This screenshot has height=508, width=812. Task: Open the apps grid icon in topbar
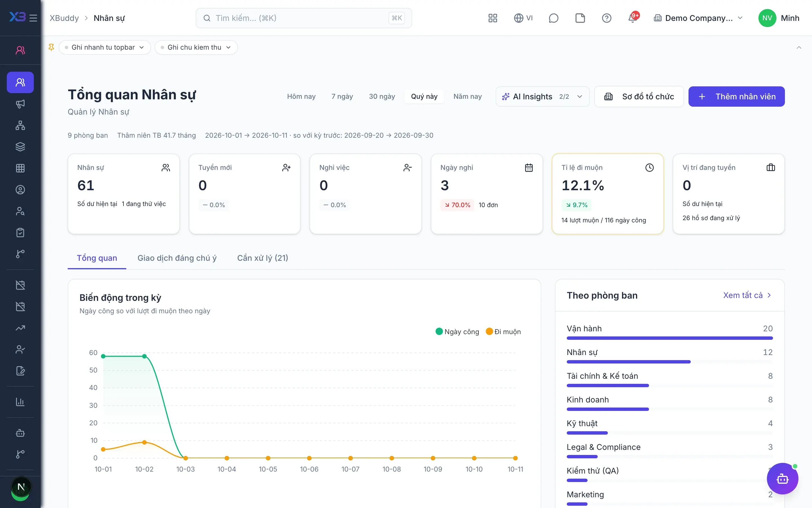click(x=493, y=18)
